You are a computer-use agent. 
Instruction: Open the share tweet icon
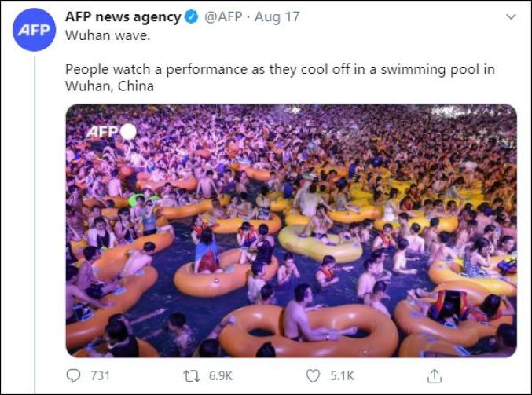(x=434, y=375)
